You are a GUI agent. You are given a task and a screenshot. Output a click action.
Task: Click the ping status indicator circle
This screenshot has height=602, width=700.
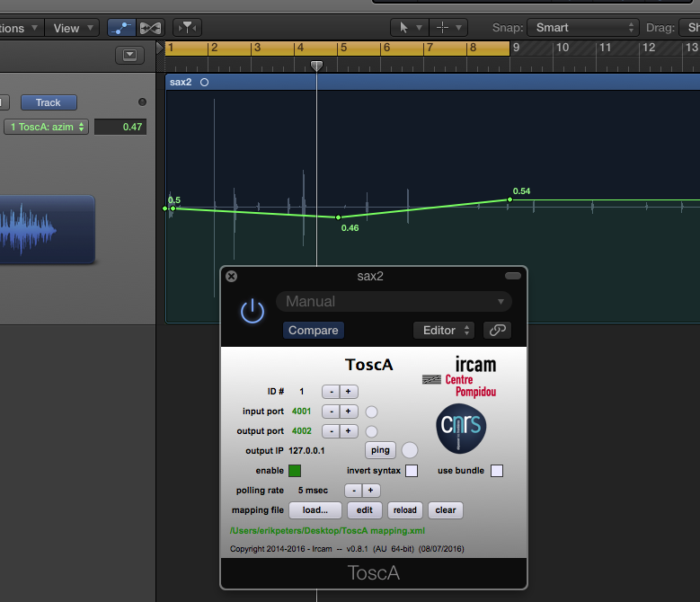pyautogui.click(x=410, y=450)
